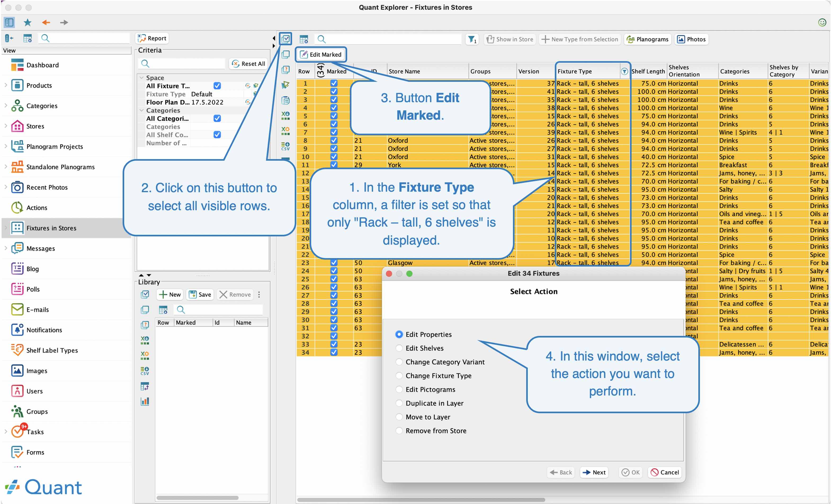Click Next in Edit 34 Fixtures dialog
831x504 pixels.
(x=594, y=472)
